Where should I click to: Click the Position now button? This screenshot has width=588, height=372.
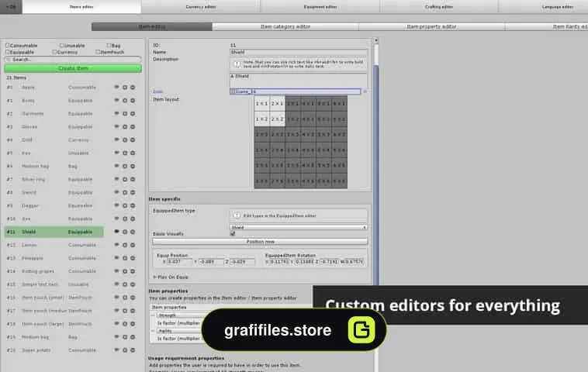click(260, 242)
